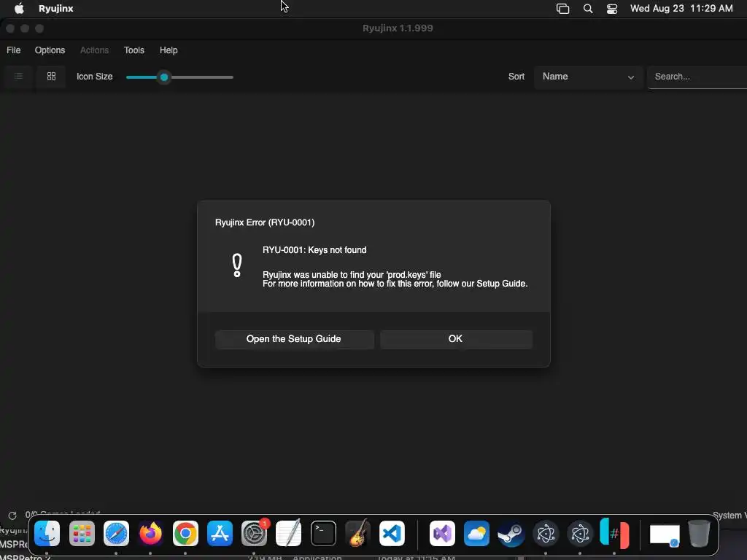Viewport: 747px width, 560px height.
Task: Open the Tools menu
Action: (x=134, y=50)
